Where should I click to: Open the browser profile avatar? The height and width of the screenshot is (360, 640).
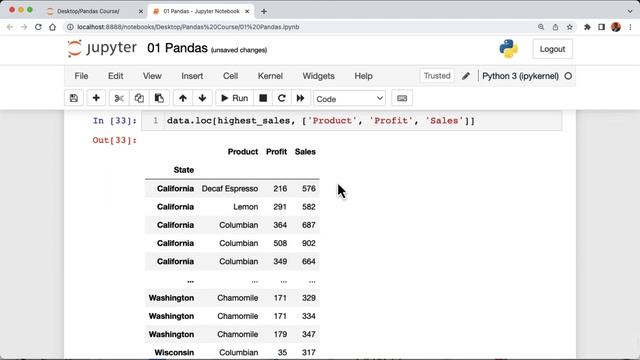pos(616,27)
